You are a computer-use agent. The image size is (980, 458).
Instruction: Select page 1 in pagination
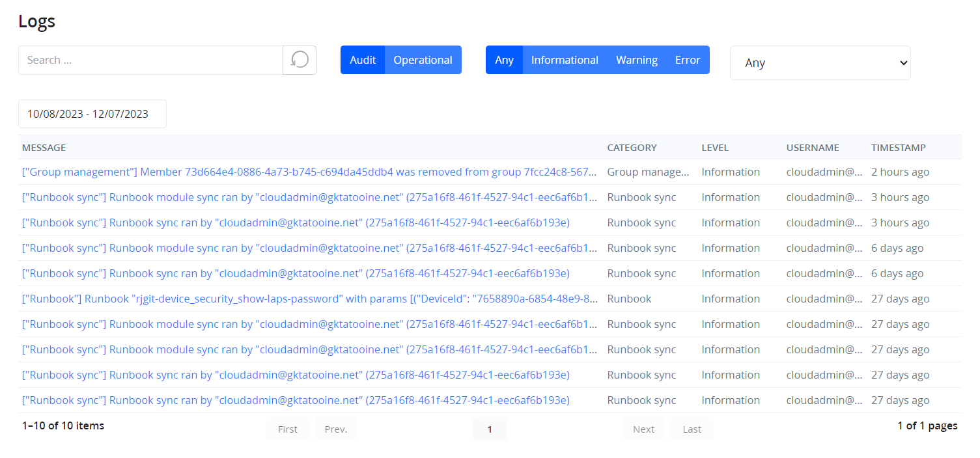pos(490,429)
